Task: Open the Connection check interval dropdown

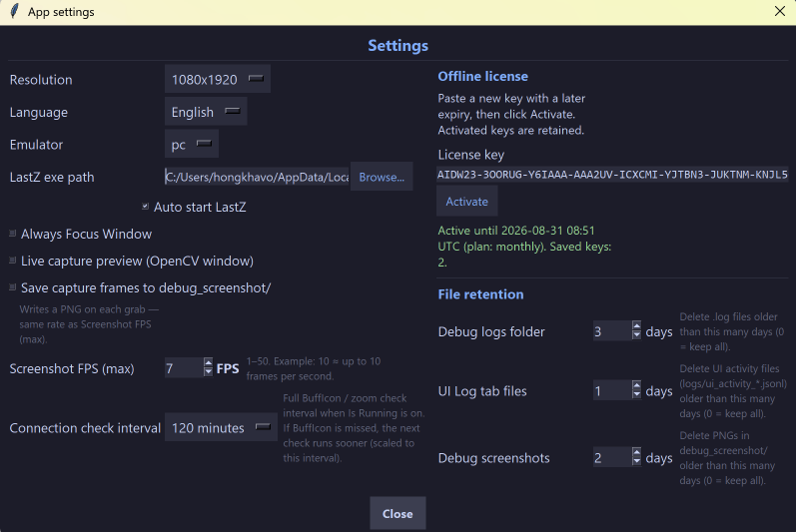Action: pos(221,427)
